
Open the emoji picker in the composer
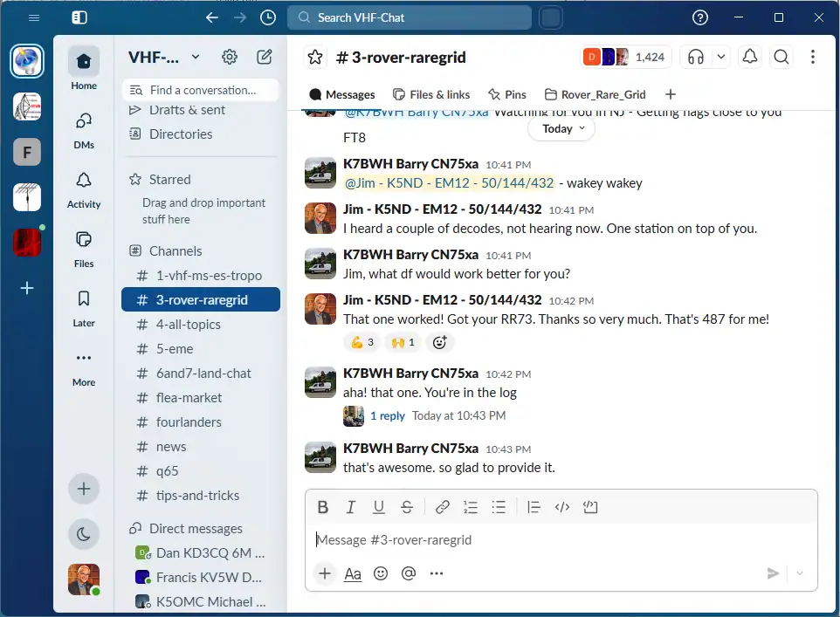click(x=381, y=573)
